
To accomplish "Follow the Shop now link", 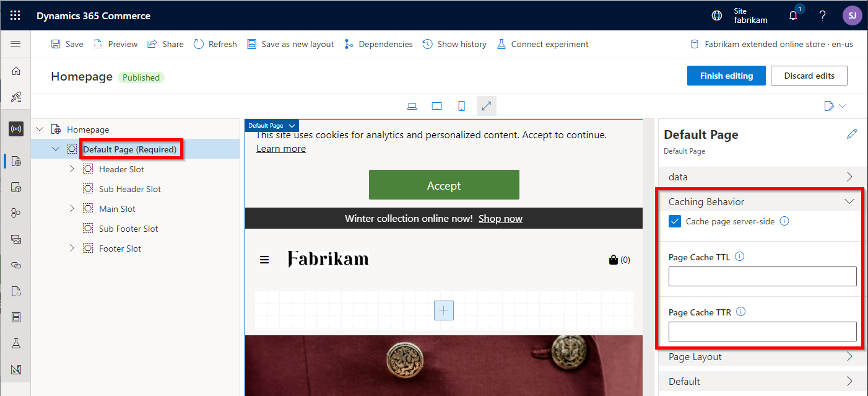I will point(500,218).
